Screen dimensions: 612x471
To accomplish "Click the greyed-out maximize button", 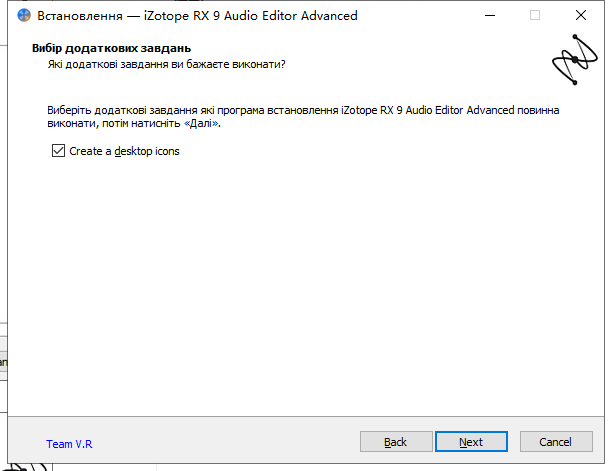I will pos(535,16).
